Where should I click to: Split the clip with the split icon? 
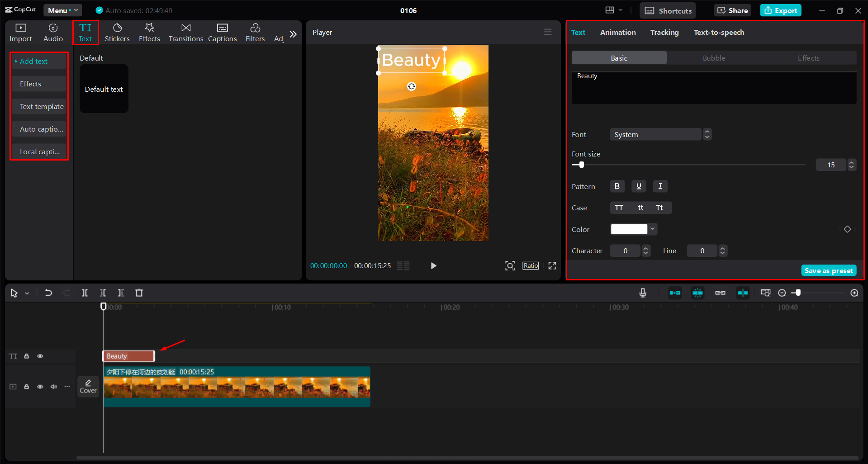click(85, 293)
